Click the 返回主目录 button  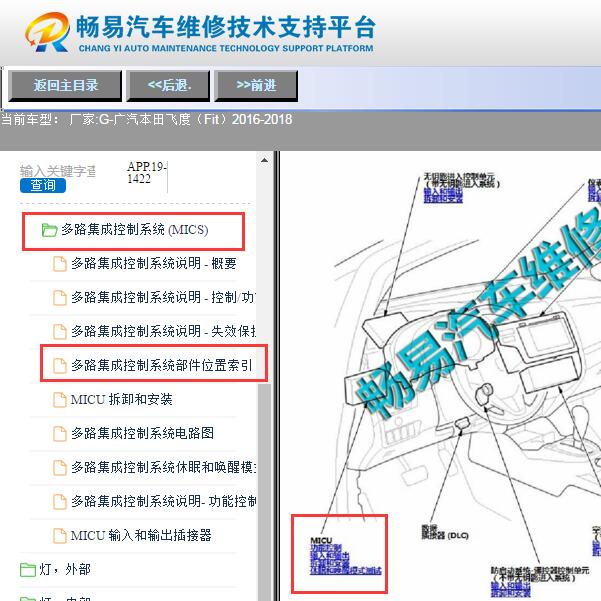point(65,85)
